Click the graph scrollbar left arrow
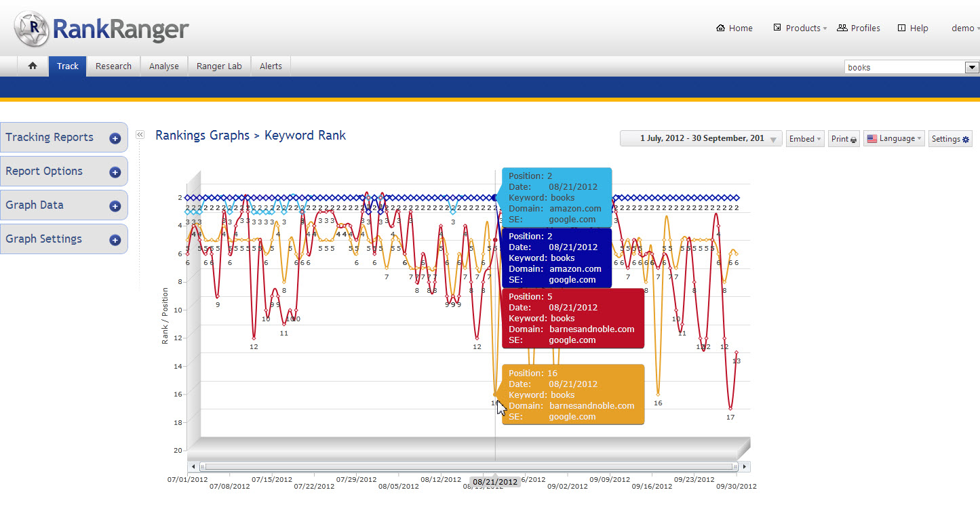Screen dimensions: 980x507 point(193,466)
